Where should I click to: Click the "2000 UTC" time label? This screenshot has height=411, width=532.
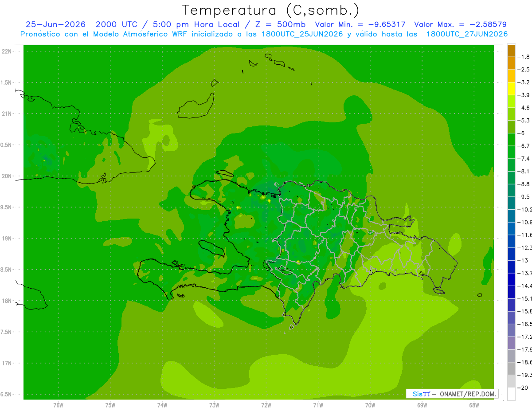coord(116,24)
